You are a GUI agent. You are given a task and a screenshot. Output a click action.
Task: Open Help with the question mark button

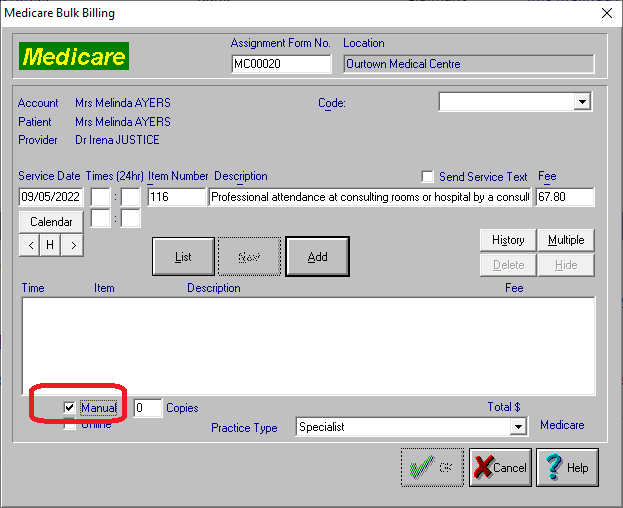[x=567, y=467]
